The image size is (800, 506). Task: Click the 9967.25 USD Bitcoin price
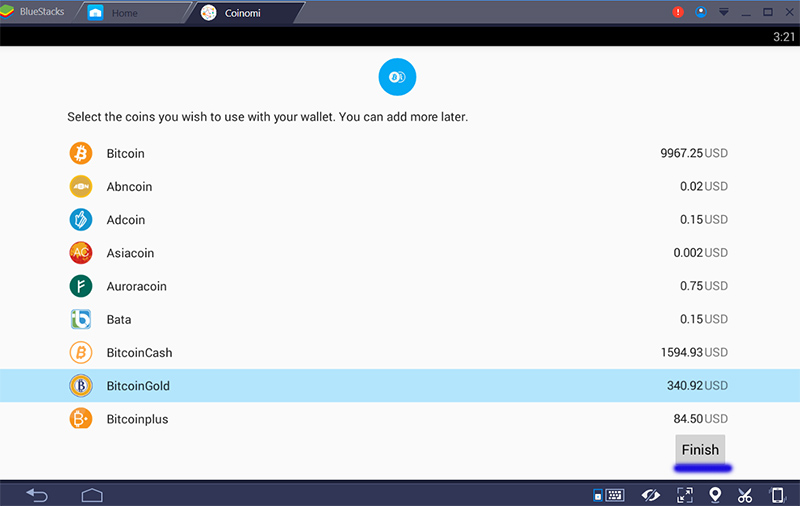694,153
